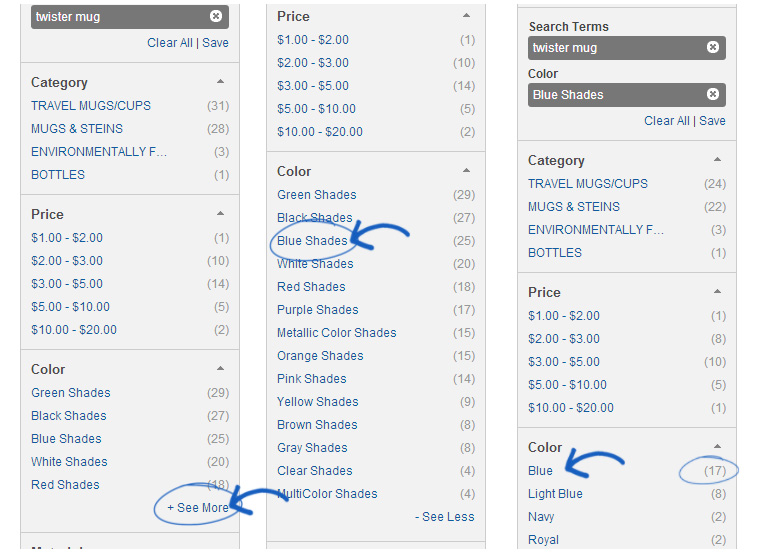Screen dimensions: 760x555
Task: Select Navy color filter
Action: (541, 517)
